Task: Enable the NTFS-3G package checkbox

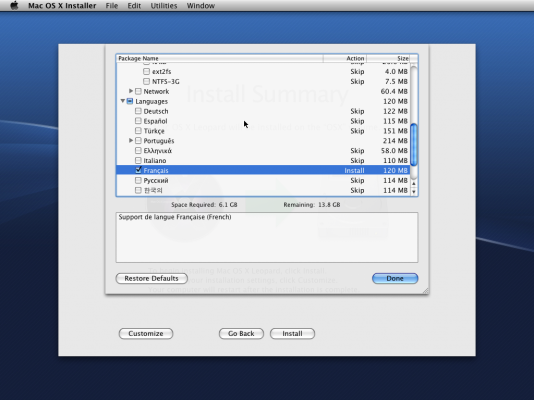Action: [146, 81]
